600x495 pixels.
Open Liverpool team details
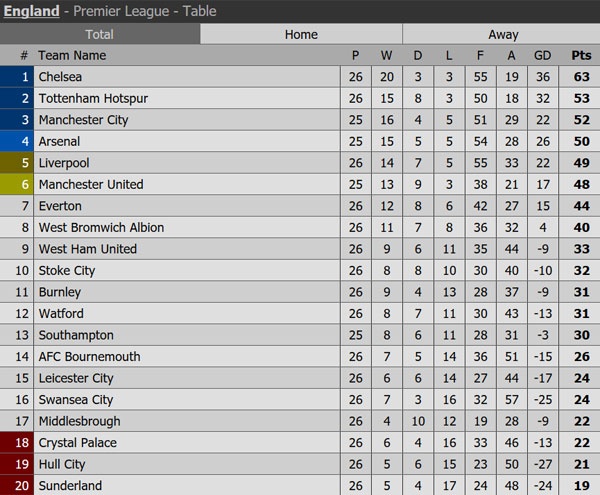(64, 163)
